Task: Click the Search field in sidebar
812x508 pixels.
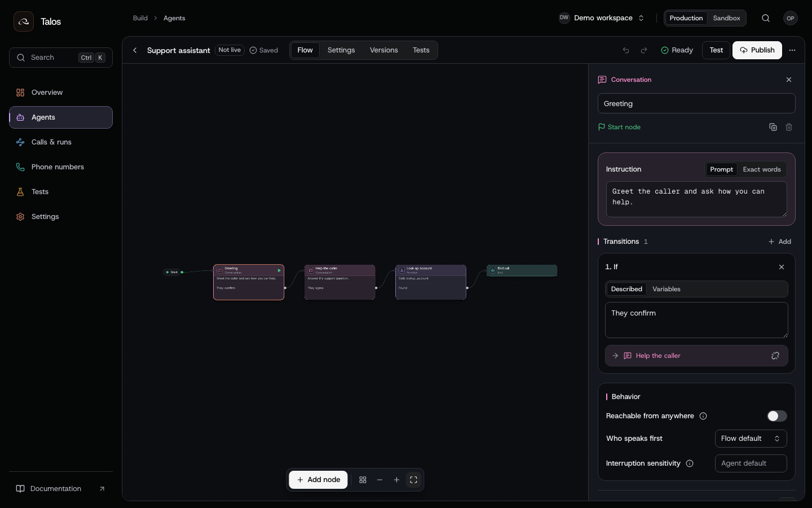Action: tap(61, 58)
